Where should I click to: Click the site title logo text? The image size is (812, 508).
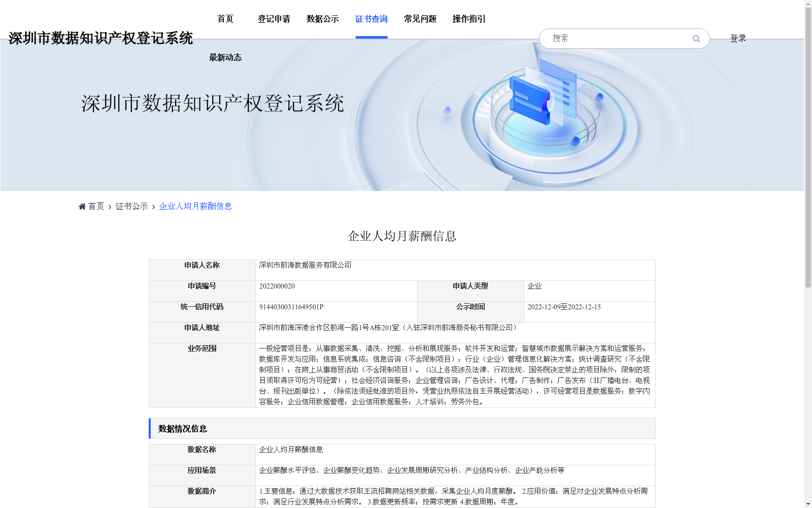(100, 38)
